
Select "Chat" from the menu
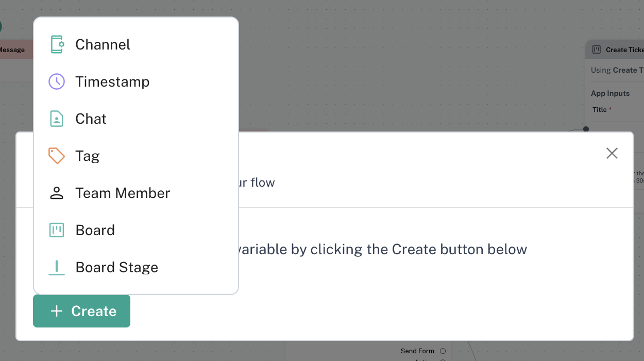point(91,119)
